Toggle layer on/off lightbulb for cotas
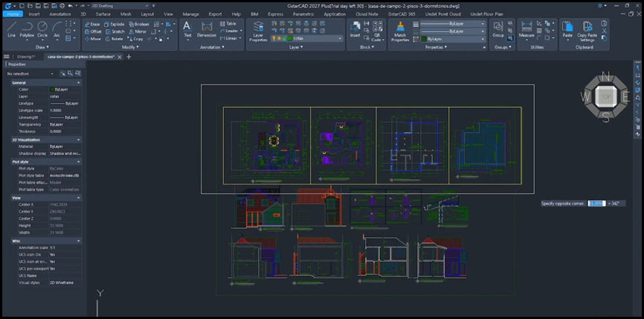The height and width of the screenshot is (319, 644). click(x=274, y=38)
